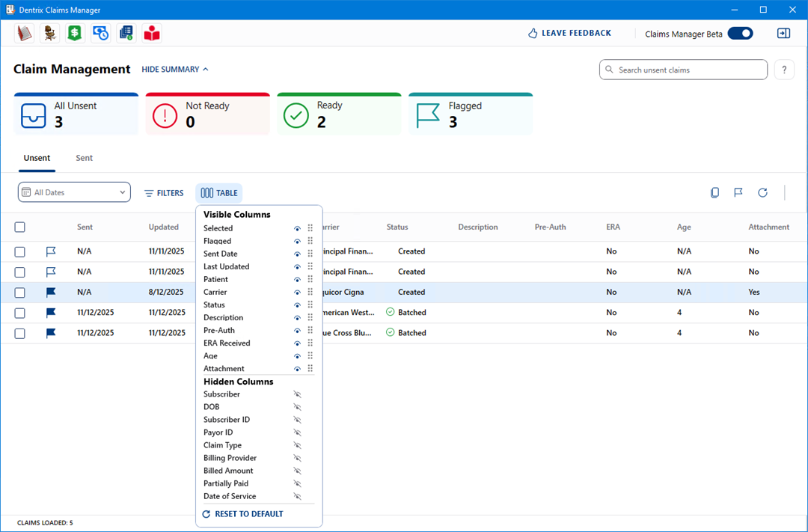
Task: Click Reset to Default in column list
Action: click(243, 514)
